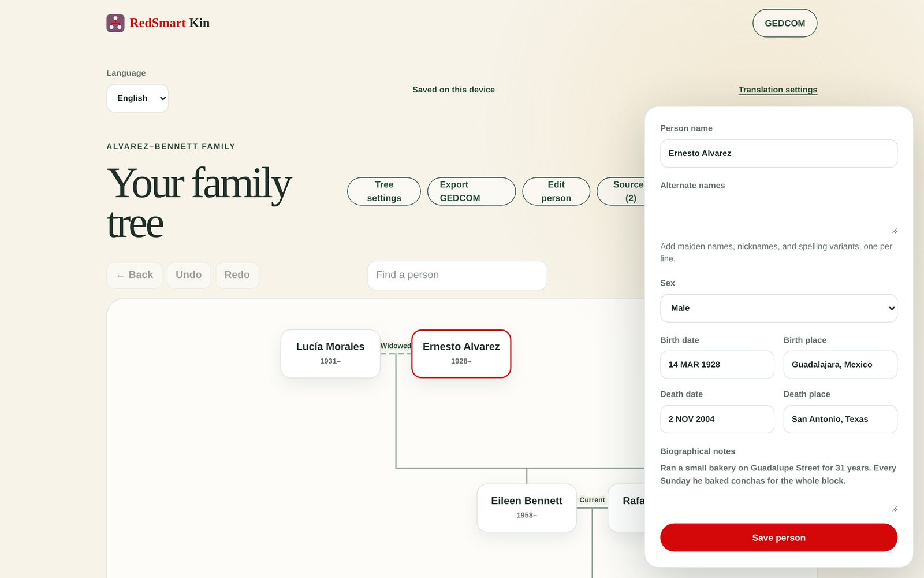Open the Sources (2) button
The image size is (924, 578).
click(x=621, y=191)
